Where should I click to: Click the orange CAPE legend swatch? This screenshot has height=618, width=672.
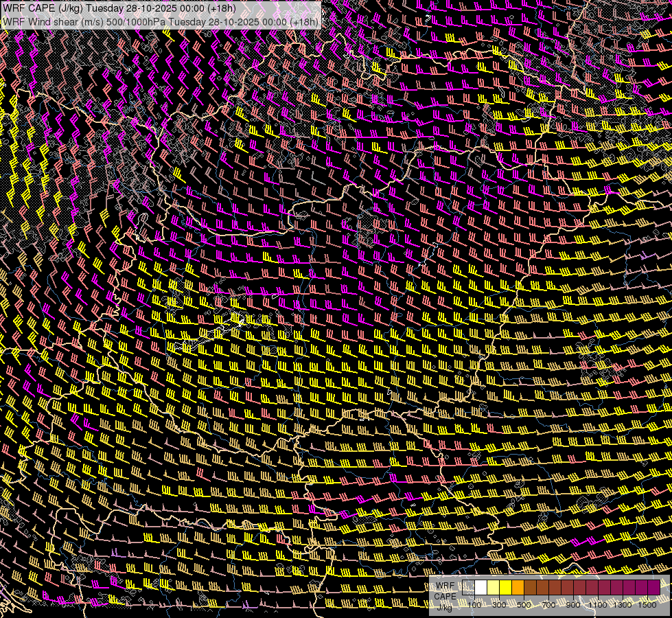(x=518, y=588)
